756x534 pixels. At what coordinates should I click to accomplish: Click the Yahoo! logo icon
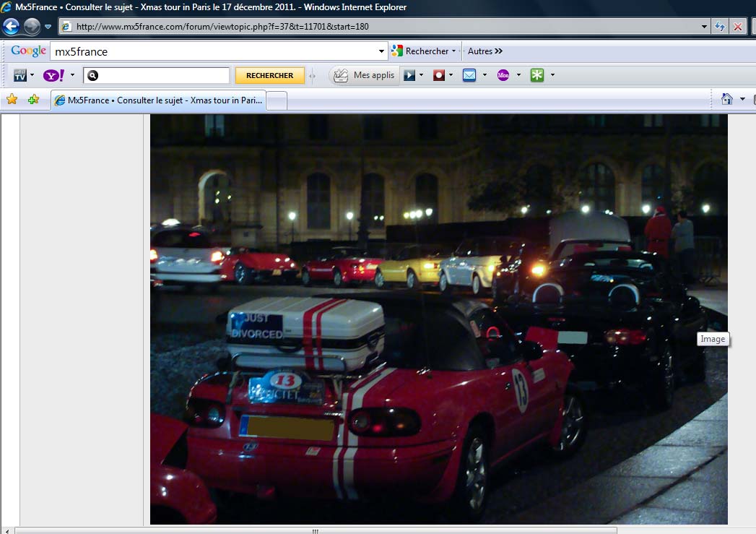pos(53,75)
